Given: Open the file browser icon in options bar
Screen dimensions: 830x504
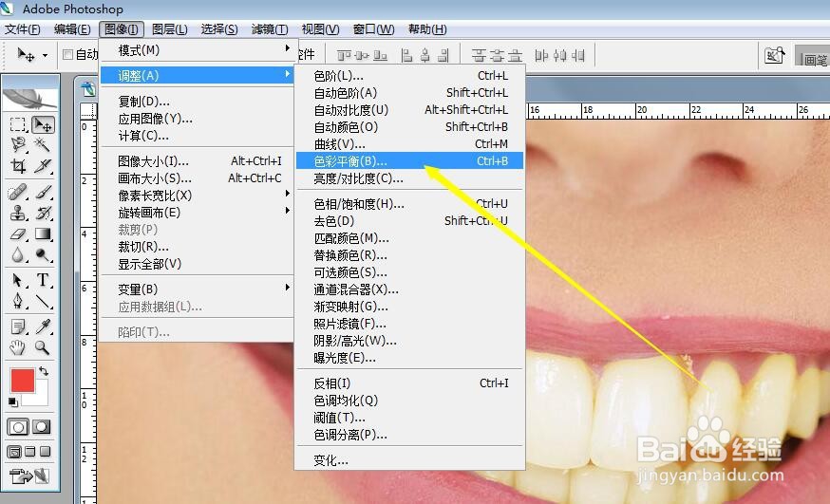Looking at the screenshot, I should [774, 55].
